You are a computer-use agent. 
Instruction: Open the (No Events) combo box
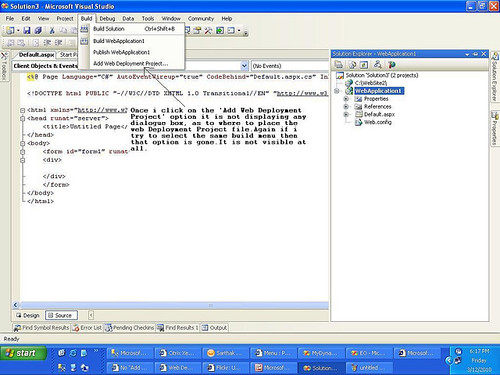(x=289, y=66)
